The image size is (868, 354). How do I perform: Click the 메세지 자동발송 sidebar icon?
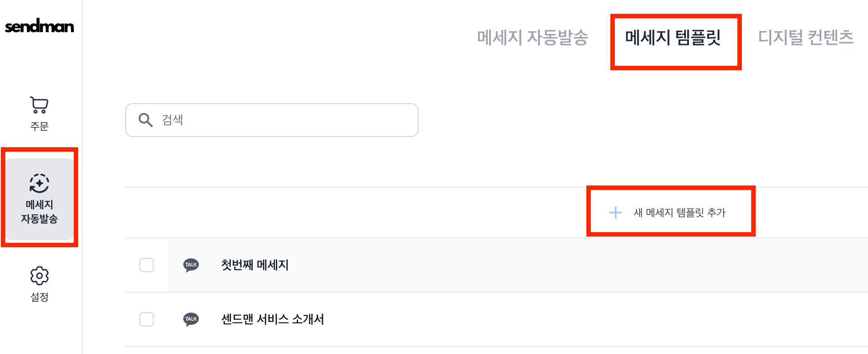pos(39,183)
